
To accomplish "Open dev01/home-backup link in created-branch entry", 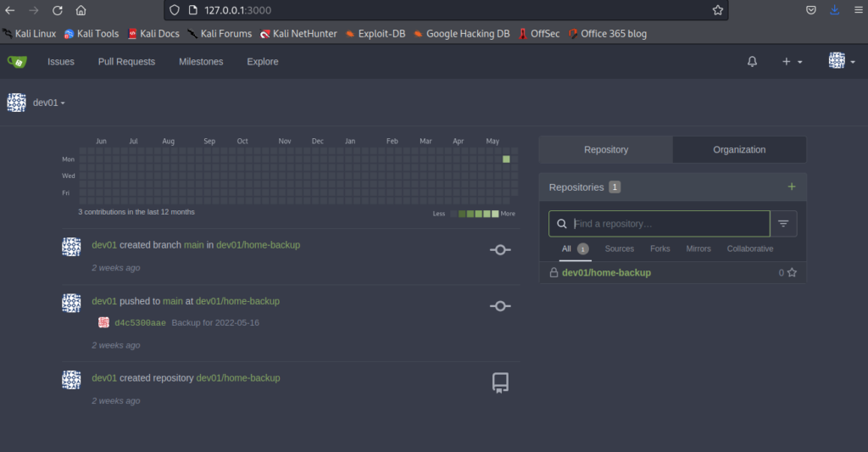I will click(258, 245).
